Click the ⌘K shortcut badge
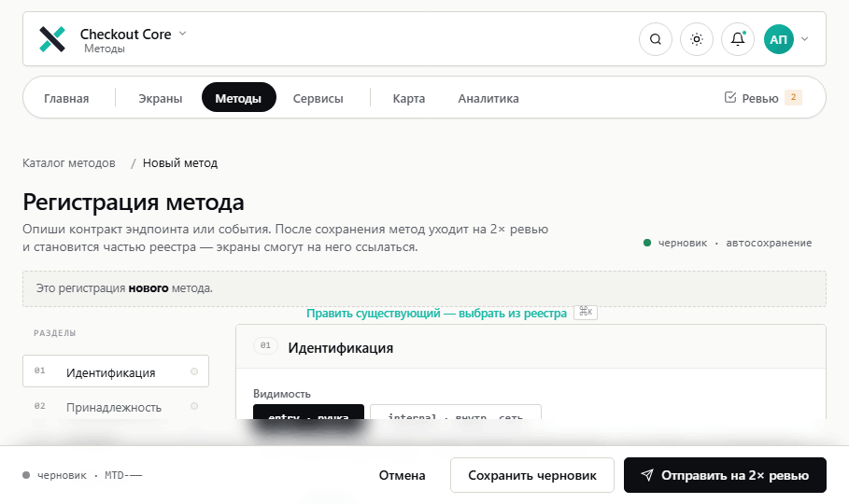Screen dimensions: 849x504 click(586, 312)
